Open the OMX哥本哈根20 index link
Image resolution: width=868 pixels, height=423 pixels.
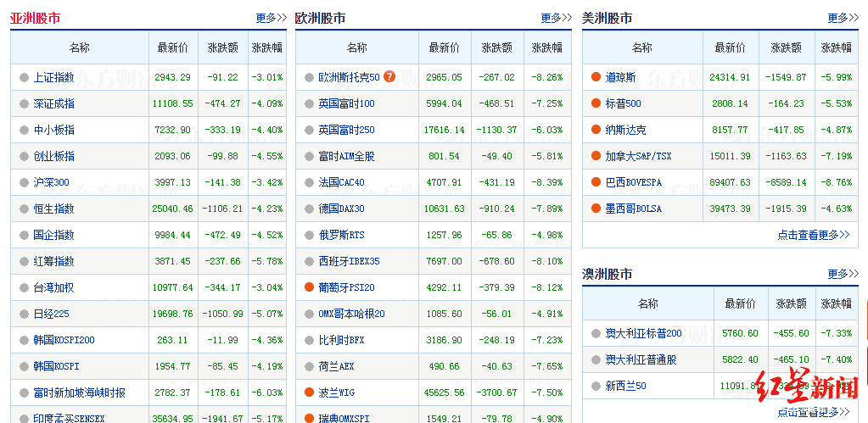pos(352,314)
